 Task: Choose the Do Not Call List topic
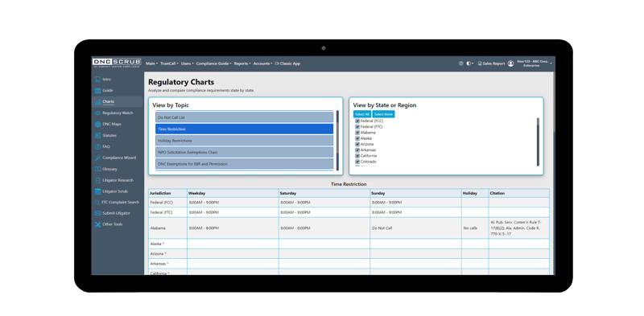click(245, 117)
